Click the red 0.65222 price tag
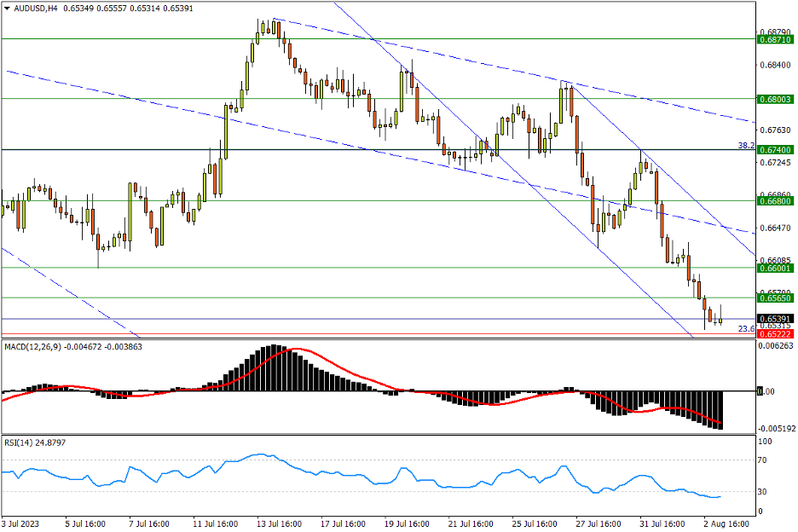Image resolution: width=798 pixels, height=532 pixels. (776, 335)
